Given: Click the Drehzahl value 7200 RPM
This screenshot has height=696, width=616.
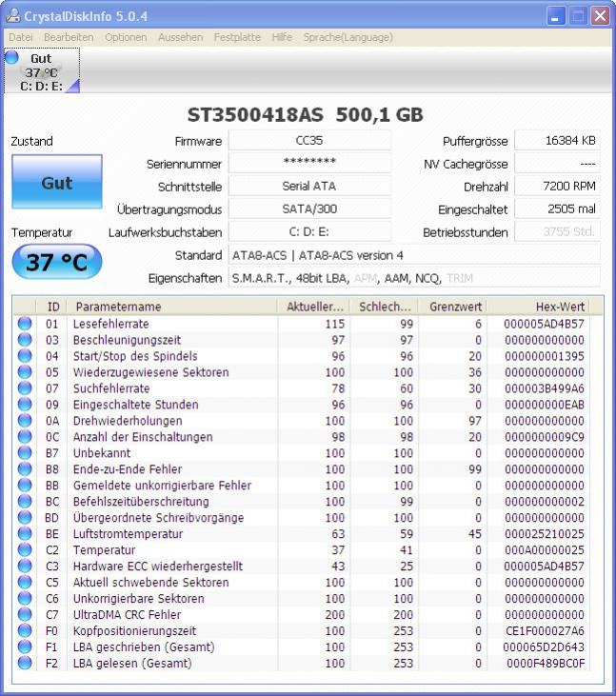Looking at the screenshot, I should (x=557, y=186).
